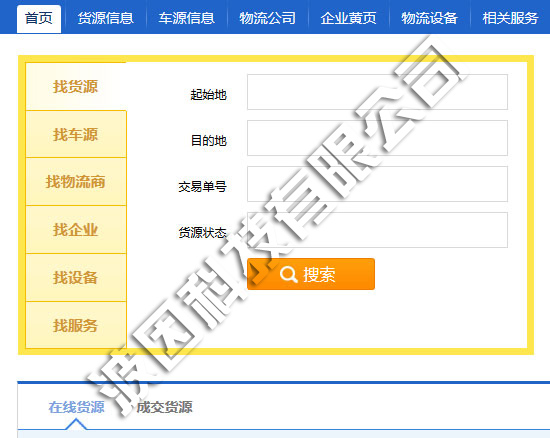Click into the 货源状态 field
Image resolution: width=550 pixels, height=438 pixels.
pyautogui.click(x=377, y=230)
